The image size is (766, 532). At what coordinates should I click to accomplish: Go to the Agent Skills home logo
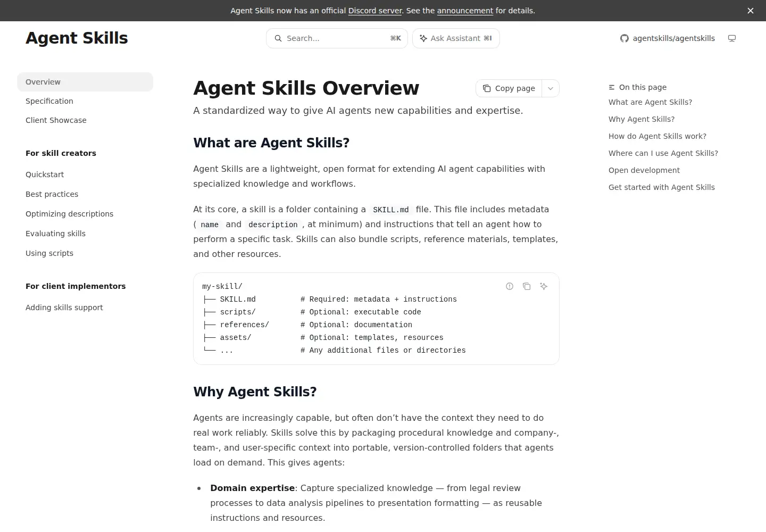pos(77,38)
